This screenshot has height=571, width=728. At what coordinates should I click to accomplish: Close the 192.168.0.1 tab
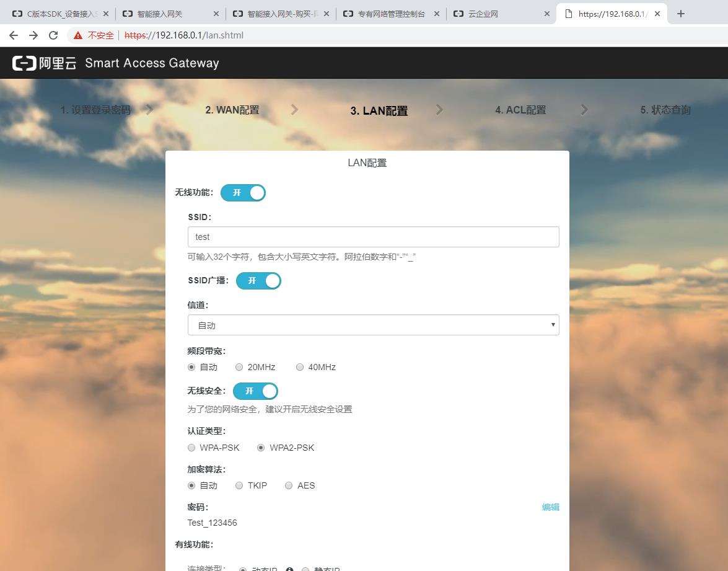tap(657, 14)
